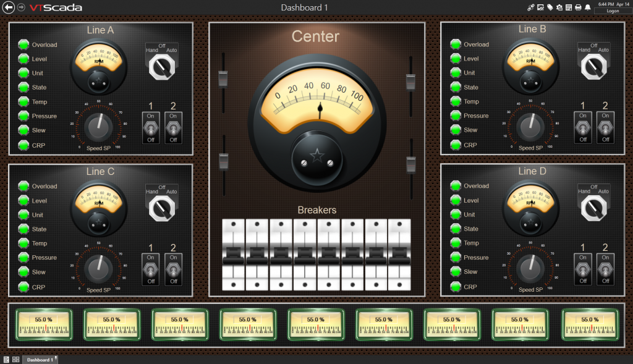Open the tag browser icon
The image size is (633, 364).
click(x=550, y=7)
